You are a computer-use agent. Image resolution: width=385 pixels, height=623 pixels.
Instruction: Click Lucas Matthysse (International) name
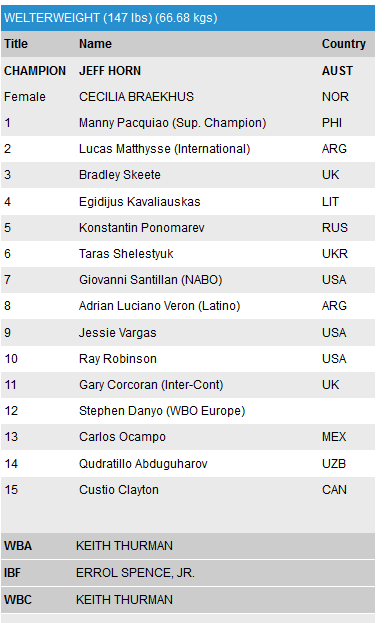[x=164, y=149]
